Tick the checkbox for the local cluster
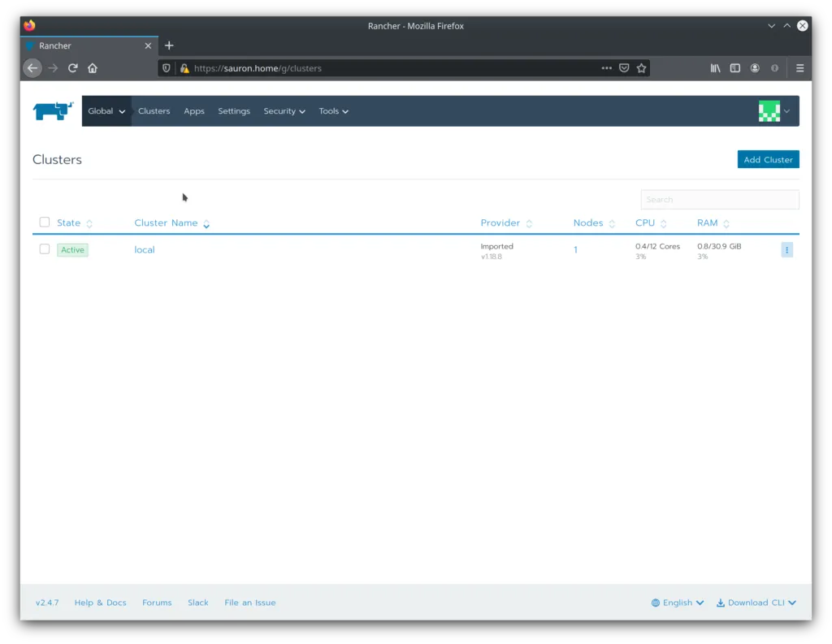 (x=45, y=249)
